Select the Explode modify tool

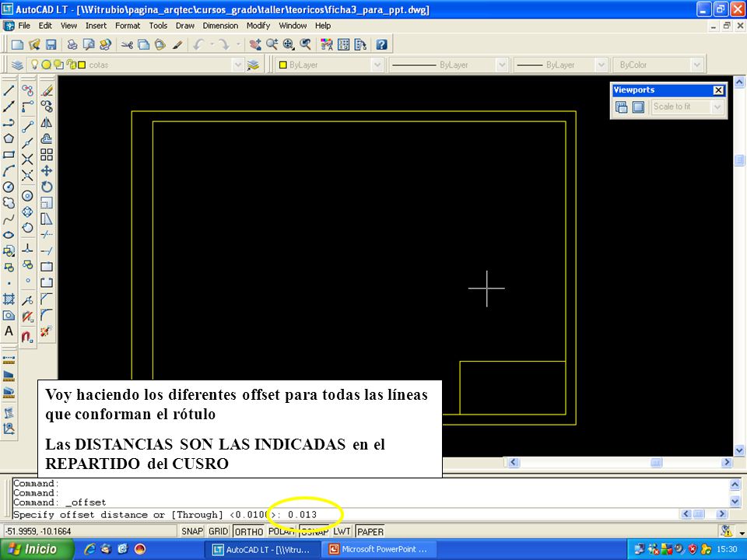tap(47, 331)
